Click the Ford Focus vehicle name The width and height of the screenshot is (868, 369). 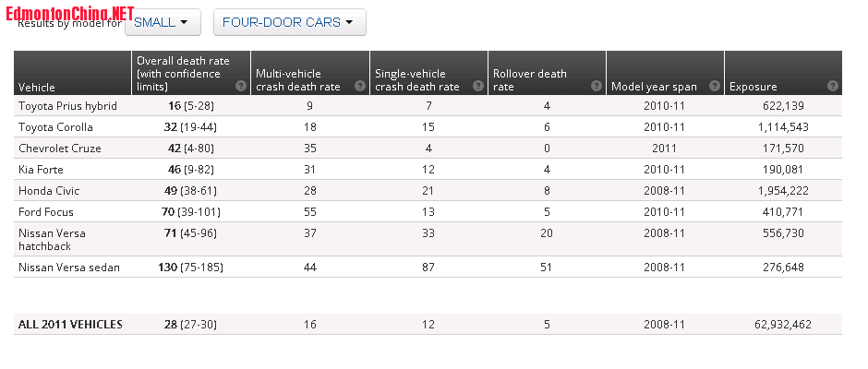(x=47, y=211)
